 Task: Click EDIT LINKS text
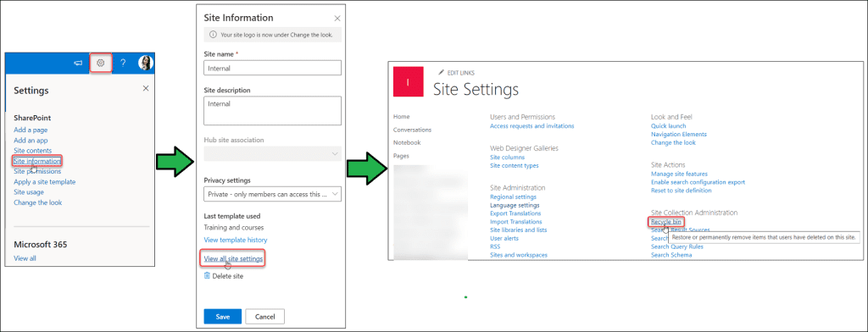pos(460,73)
